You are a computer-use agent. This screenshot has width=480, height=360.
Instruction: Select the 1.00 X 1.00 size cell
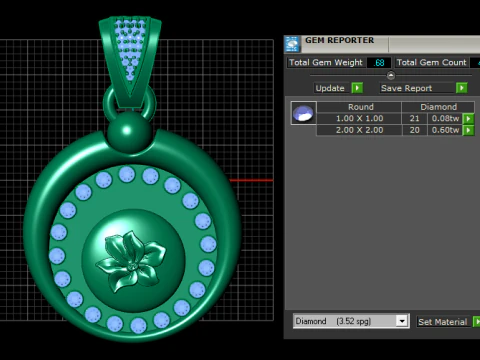359,118
